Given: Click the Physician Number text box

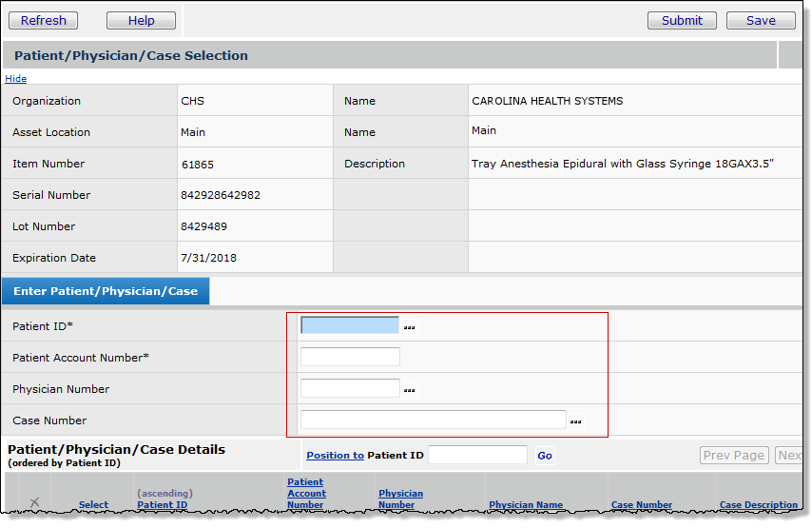Looking at the screenshot, I should pyautogui.click(x=349, y=388).
